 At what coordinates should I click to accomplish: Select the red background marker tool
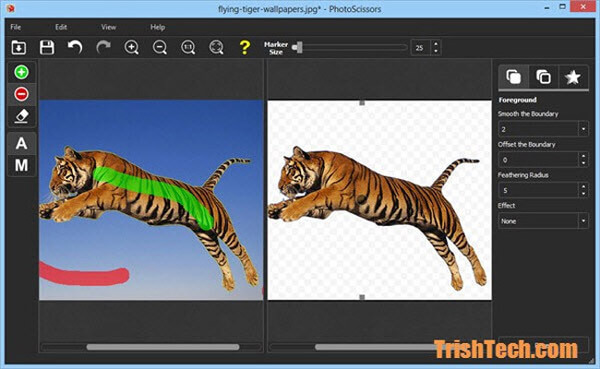tap(21, 94)
